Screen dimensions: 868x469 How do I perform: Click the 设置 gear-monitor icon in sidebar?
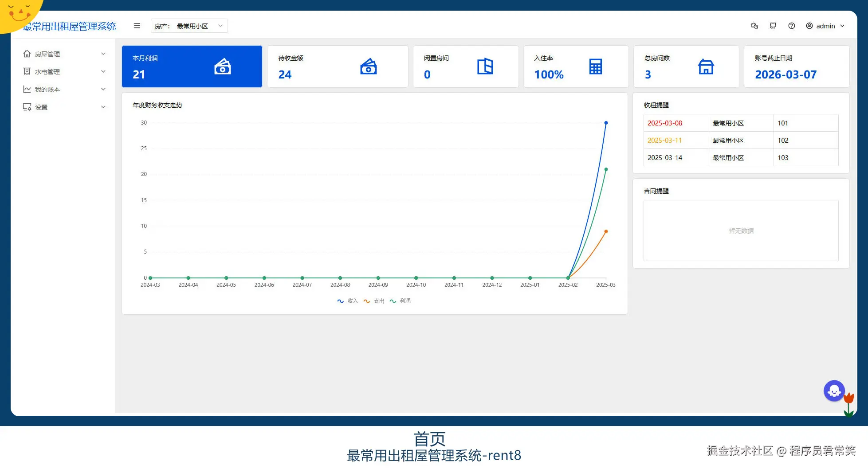tap(27, 107)
